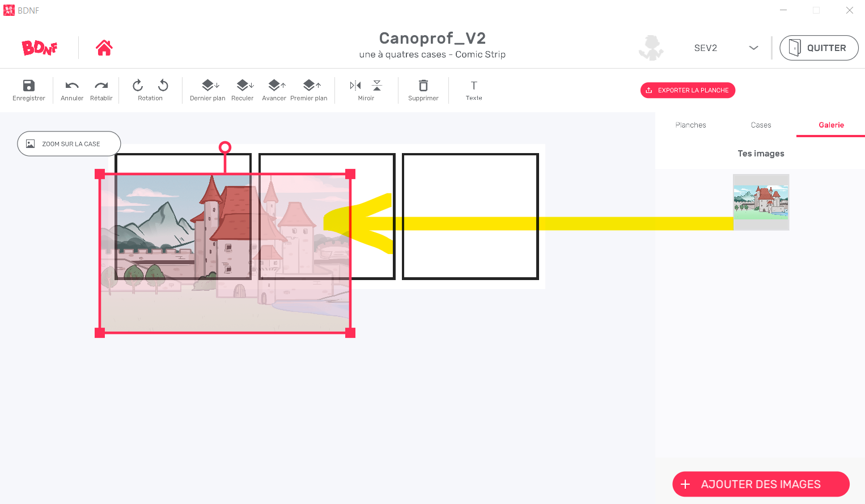
Task: Rotate image clockwise with Rotation icon
Action: point(138,86)
